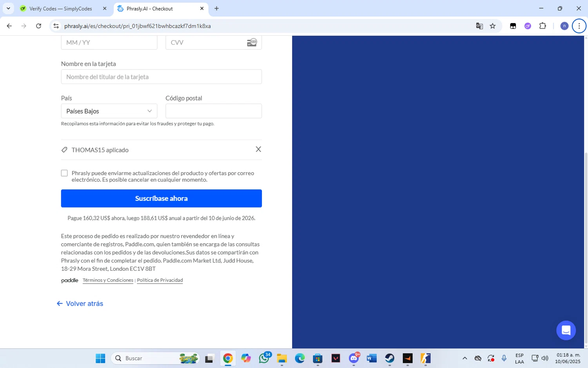The width and height of the screenshot is (588, 368).
Task: Open Discord from the taskbar
Action: tap(354, 358)
